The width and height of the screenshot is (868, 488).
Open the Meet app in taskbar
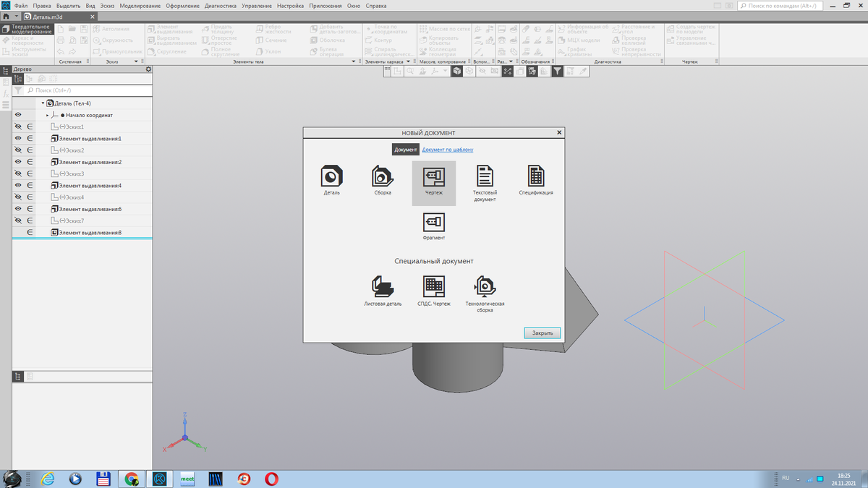[187, 479]
